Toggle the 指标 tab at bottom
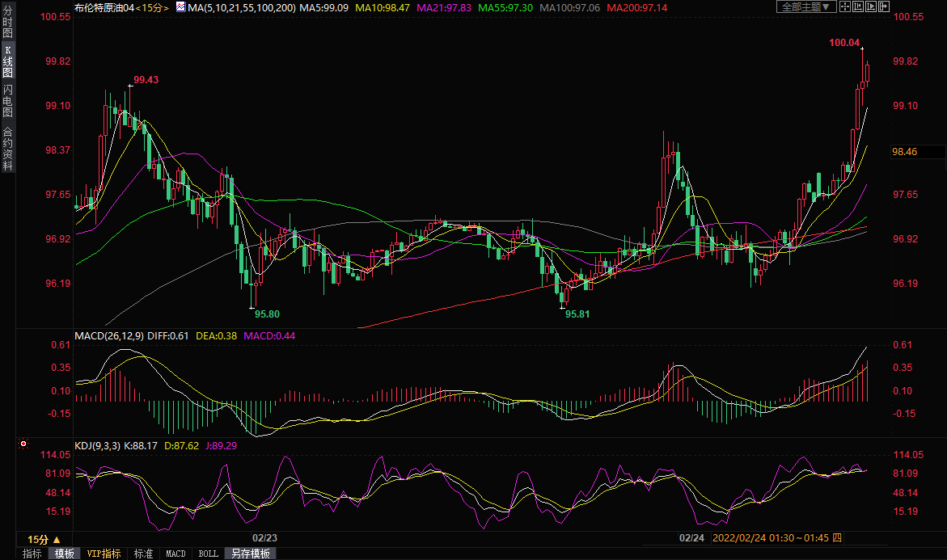This screenshot has width=947, height=560. (x=32, y=554)
